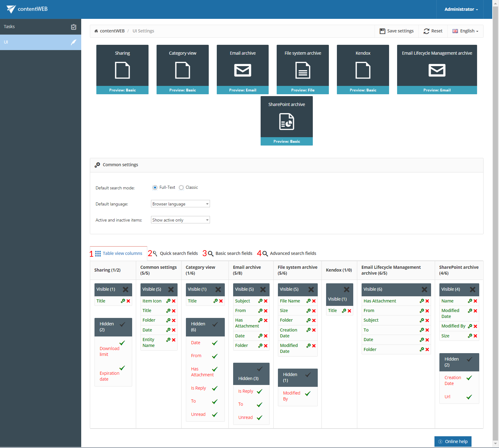Clear all visible SharePoint archive columns
499x448 pixels.
(473, 290)
